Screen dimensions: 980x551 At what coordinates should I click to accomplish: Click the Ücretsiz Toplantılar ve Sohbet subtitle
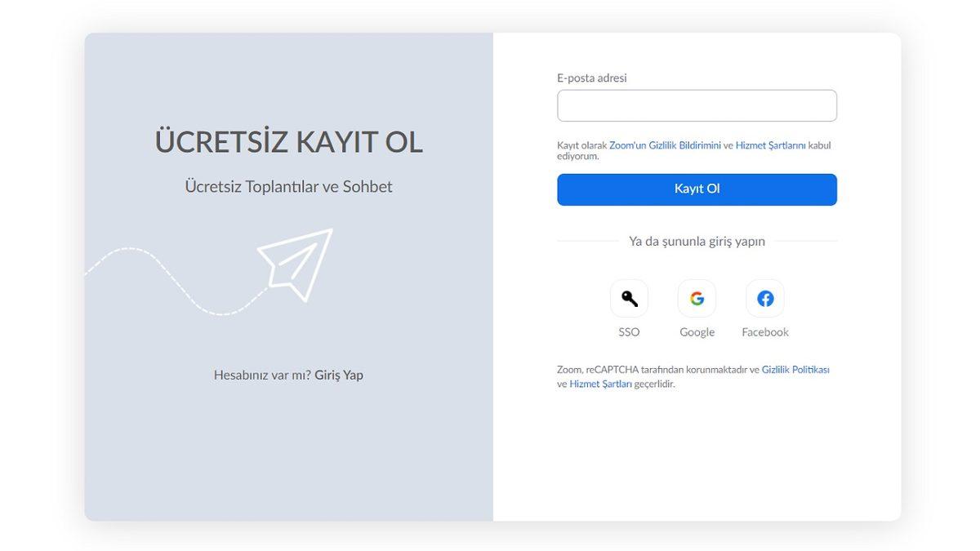[x=288, y=185]
